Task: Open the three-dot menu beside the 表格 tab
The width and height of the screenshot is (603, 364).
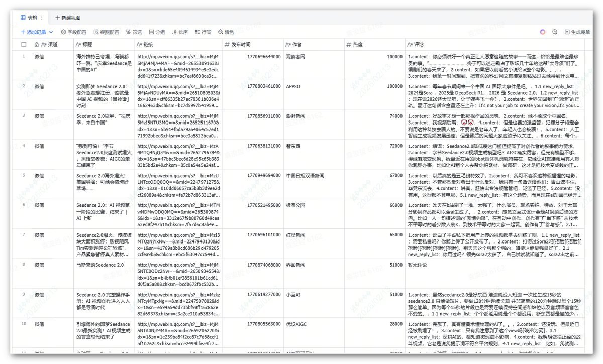Action: coord(42,18)
